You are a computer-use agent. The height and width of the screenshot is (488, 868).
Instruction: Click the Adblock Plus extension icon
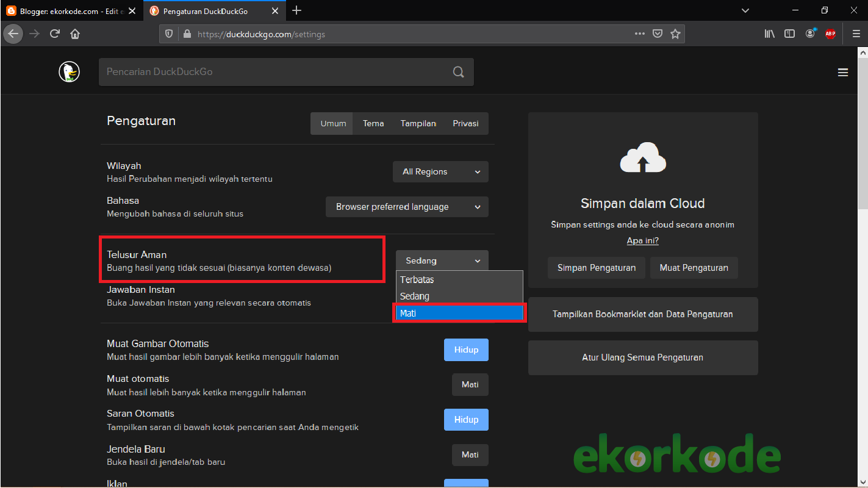[x=830, y=34]
